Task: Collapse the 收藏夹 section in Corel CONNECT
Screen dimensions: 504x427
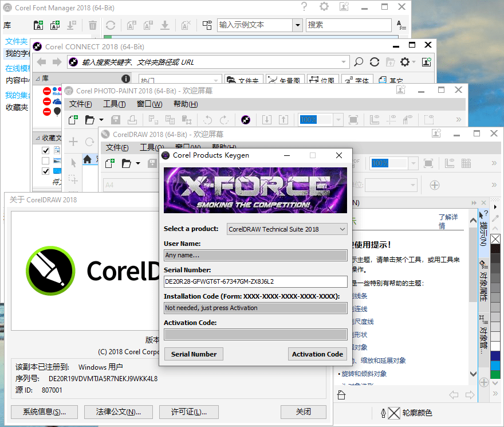Action: pos(38,138)
